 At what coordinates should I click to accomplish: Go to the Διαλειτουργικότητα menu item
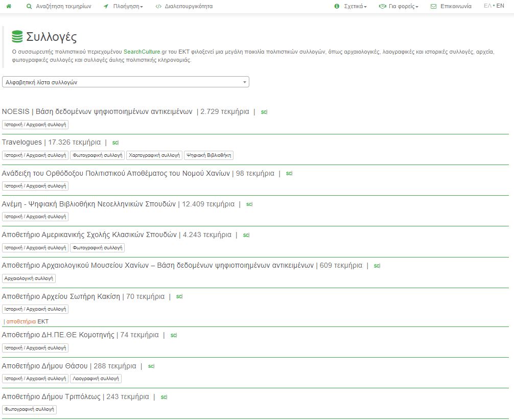pyautogui.click(x=184, y=7)
